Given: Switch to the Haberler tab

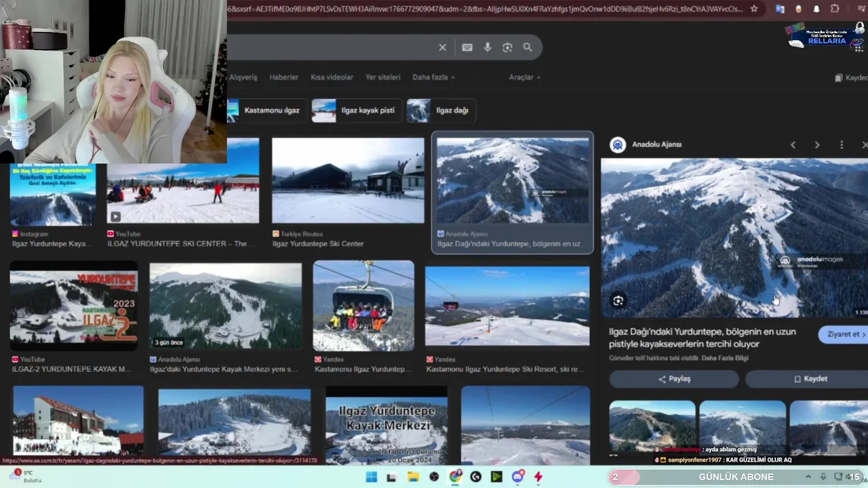Looking at the screenshot, I should click(283, 77).
